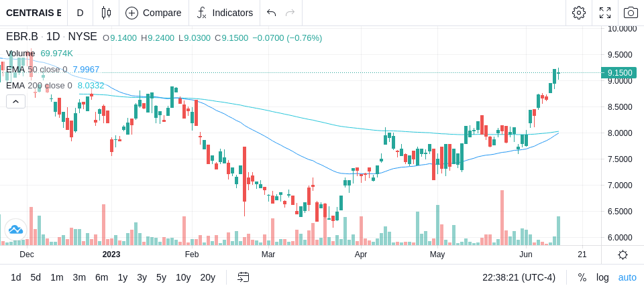Open the candlestick chart style menu
Image resolution: width=644 pixels, height=290 pixels.
pos(106,13)
